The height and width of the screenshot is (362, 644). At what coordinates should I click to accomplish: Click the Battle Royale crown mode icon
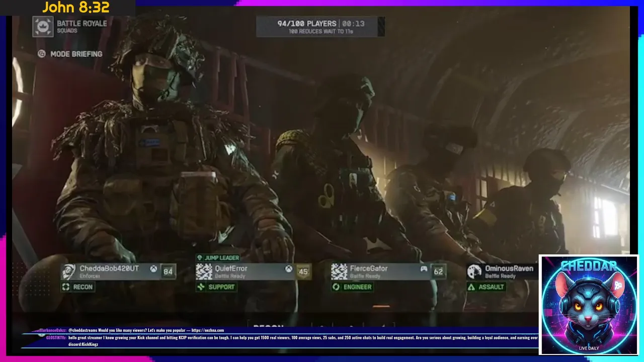point(43,27)
